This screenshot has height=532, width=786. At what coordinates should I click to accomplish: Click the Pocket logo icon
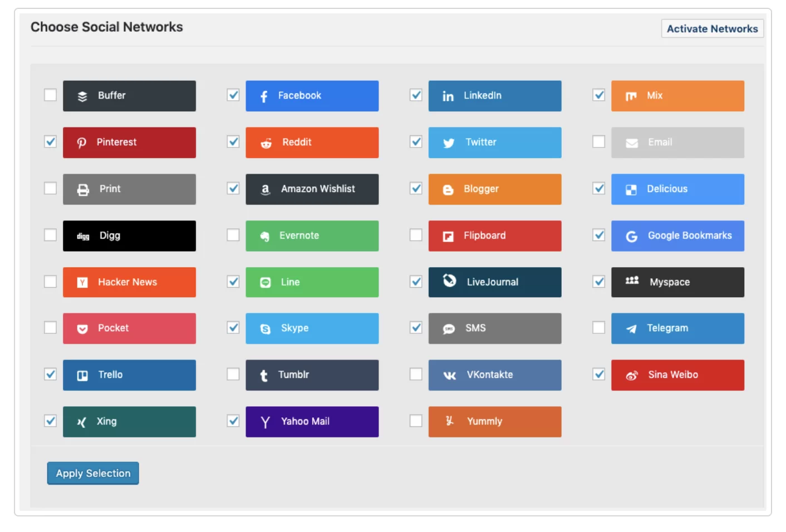tap(82, 329)
